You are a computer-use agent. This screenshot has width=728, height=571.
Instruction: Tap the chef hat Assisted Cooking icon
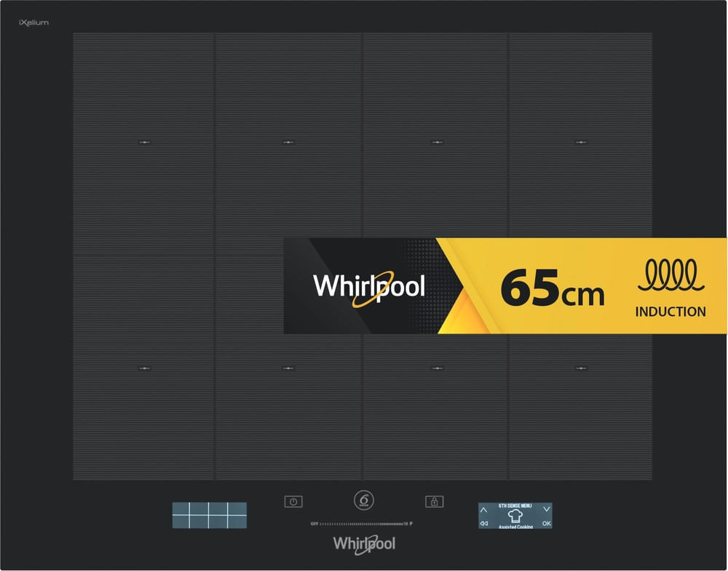click(515, 516)
